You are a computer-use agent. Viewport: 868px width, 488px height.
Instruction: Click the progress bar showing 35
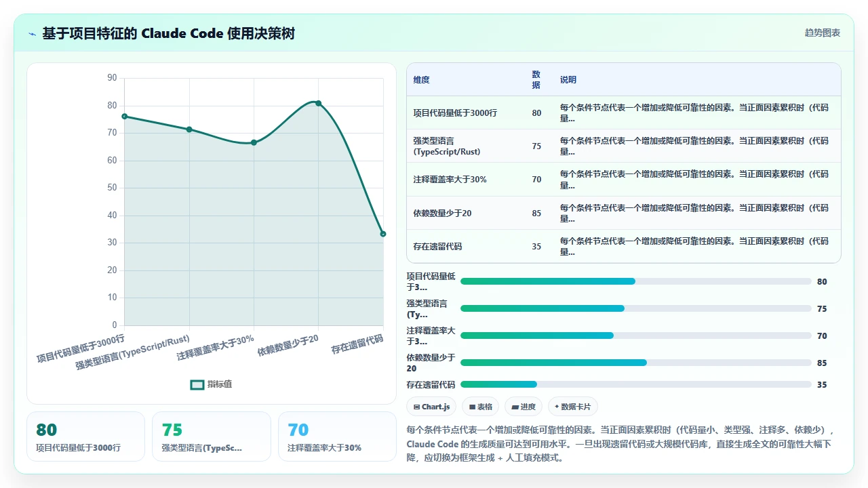[x=635, y=384]
